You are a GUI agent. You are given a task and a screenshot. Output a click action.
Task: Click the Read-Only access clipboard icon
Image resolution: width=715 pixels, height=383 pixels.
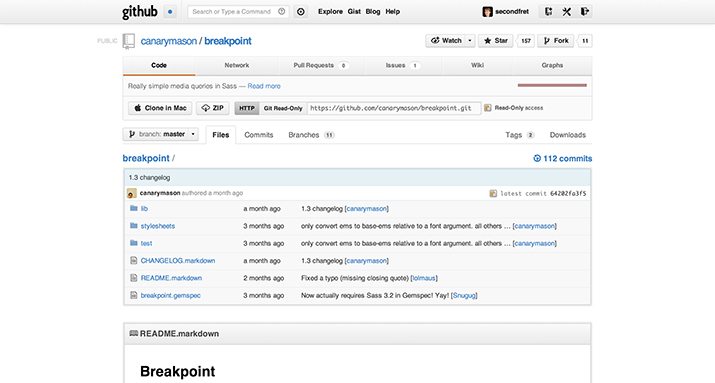487,108
